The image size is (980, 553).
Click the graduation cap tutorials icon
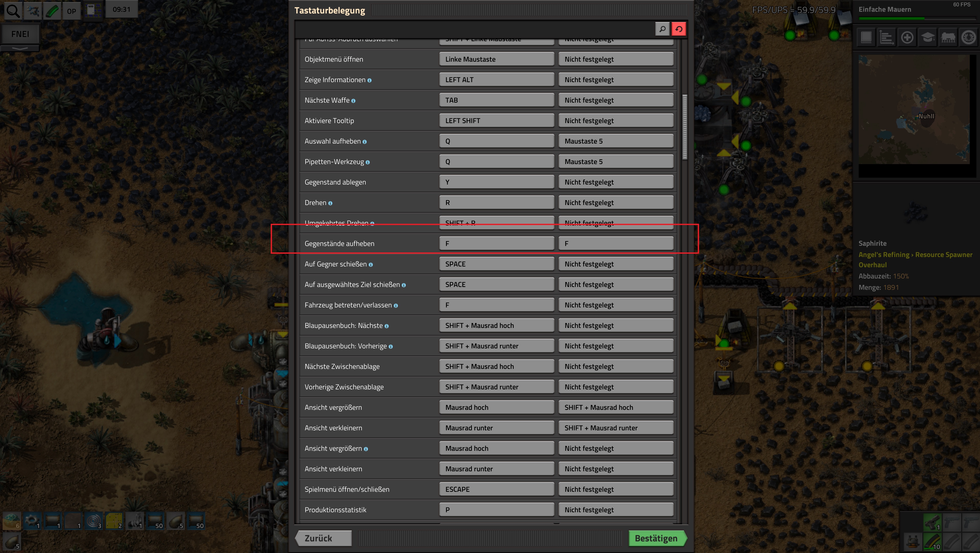pos(928,37)
